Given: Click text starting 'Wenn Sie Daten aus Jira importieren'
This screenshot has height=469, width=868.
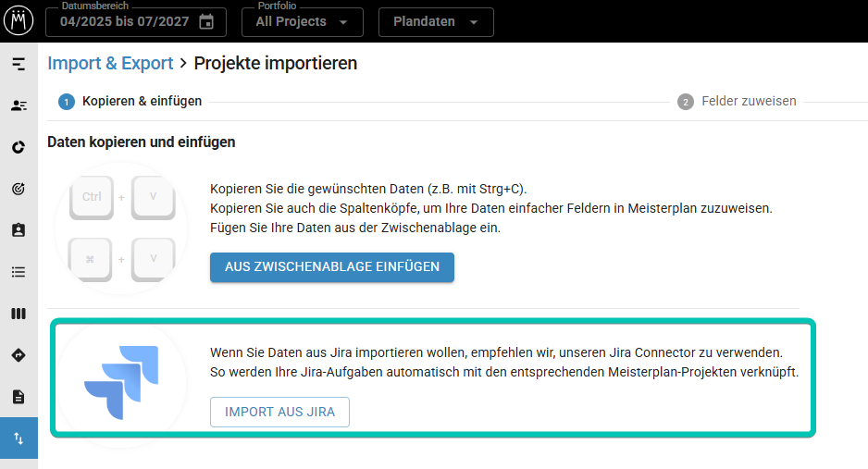Looking at the screenshot, I should pos(497,352).
